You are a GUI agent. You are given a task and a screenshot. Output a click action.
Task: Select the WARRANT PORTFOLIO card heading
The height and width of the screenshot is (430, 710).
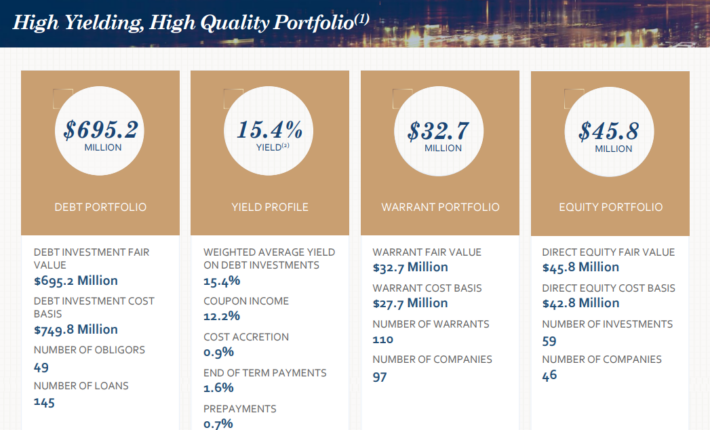tap(440, 207)
